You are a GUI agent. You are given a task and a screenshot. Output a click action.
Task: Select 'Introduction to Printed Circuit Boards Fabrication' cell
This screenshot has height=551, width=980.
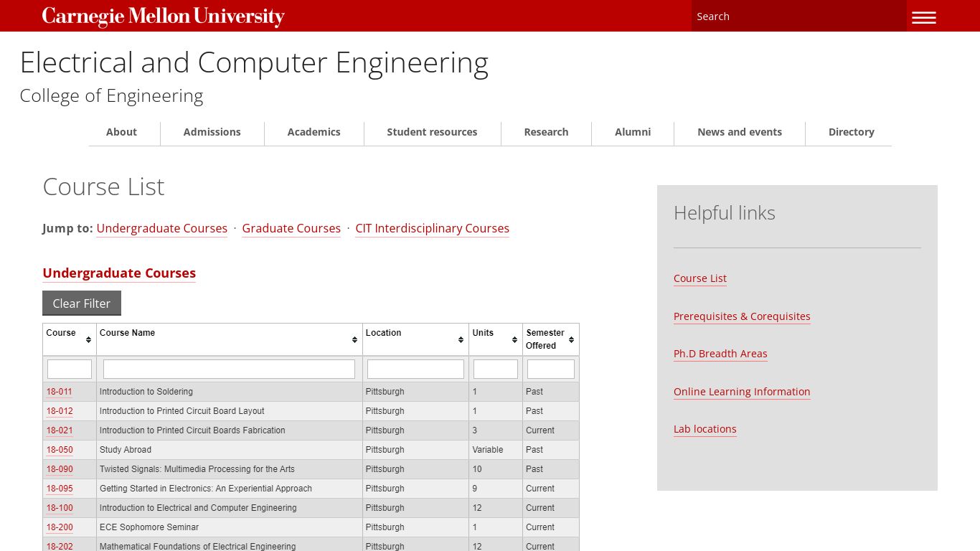click(230, 430)
